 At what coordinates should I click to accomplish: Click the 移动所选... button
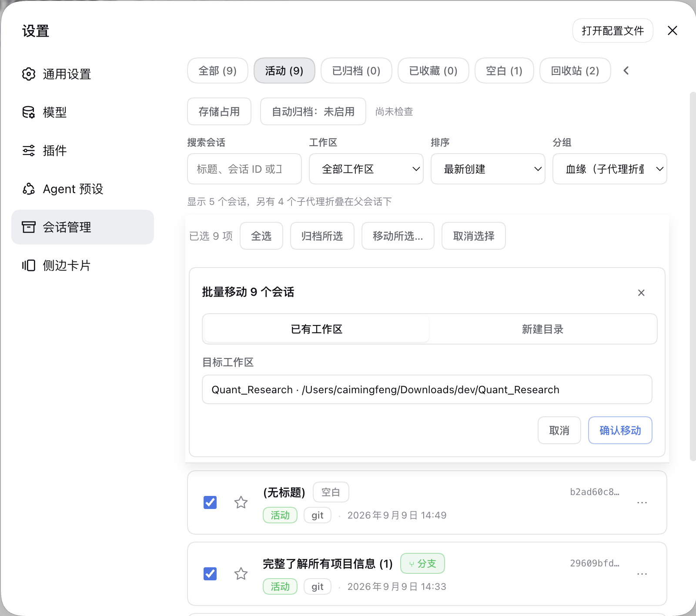[x=398, y=236]
